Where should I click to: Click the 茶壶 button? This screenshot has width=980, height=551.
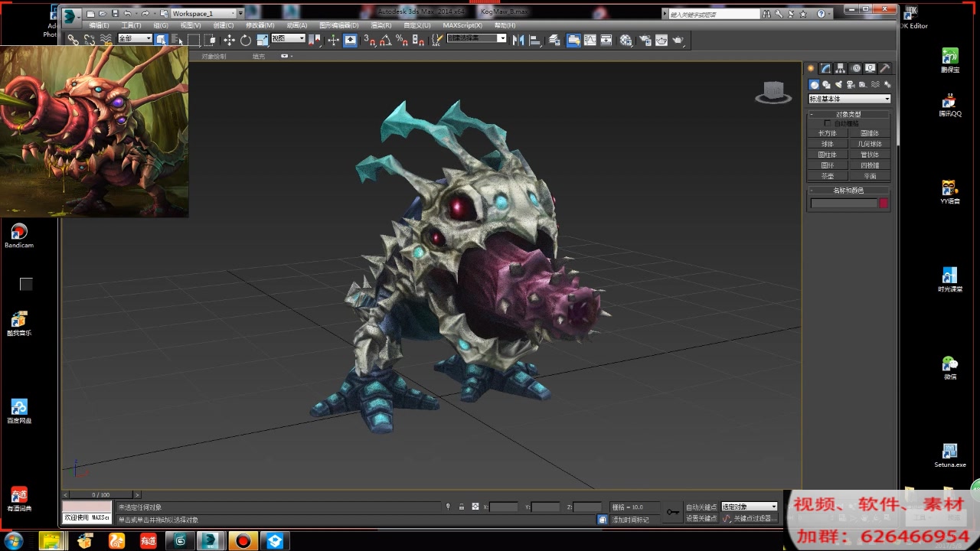click(828, 176)
